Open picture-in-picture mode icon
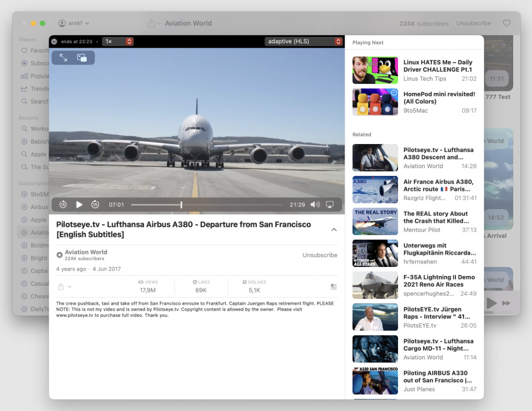 click(x=82, y=58)
